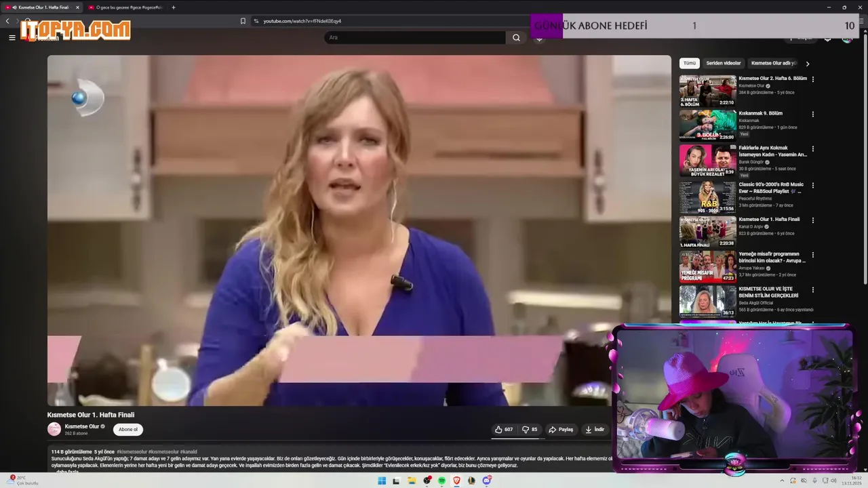This screenshot has height=488, width=868.
Task: Click #kanald hashtag in description
Action: pyautogui.click(x=189, y=451)
